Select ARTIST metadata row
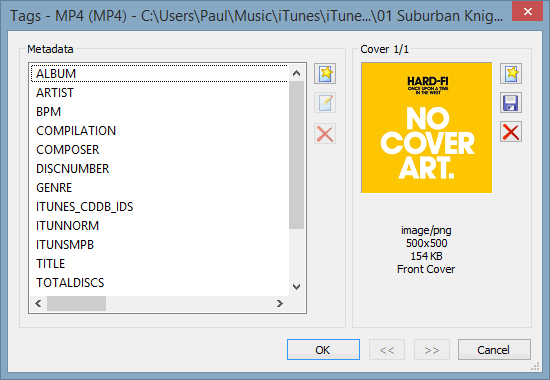The height and width of the screenshot is (380, 550). pos(159,93)
